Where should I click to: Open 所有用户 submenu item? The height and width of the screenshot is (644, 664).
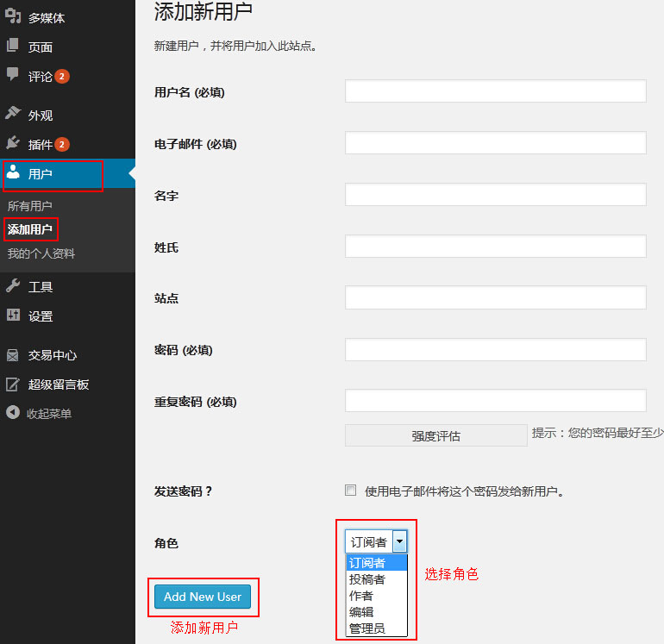30,206
